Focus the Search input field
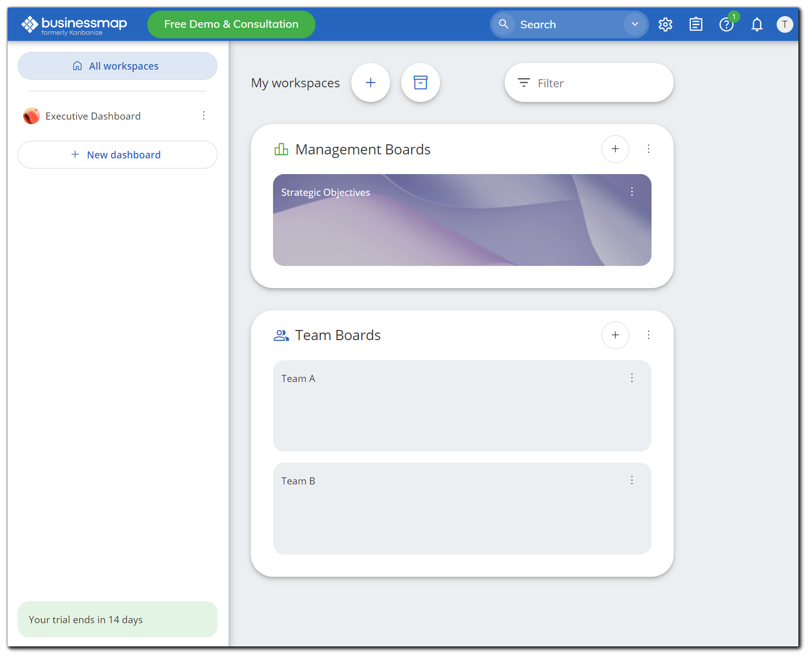 (569, 24)
